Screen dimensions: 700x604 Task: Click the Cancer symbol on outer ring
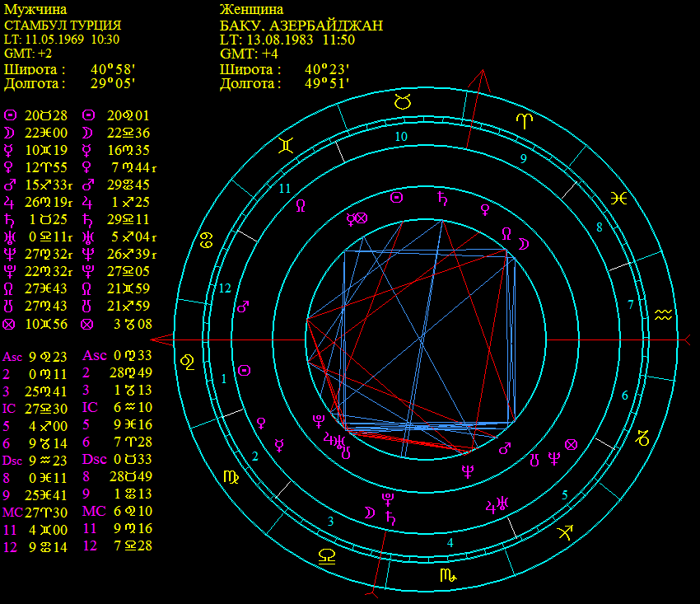205,241
